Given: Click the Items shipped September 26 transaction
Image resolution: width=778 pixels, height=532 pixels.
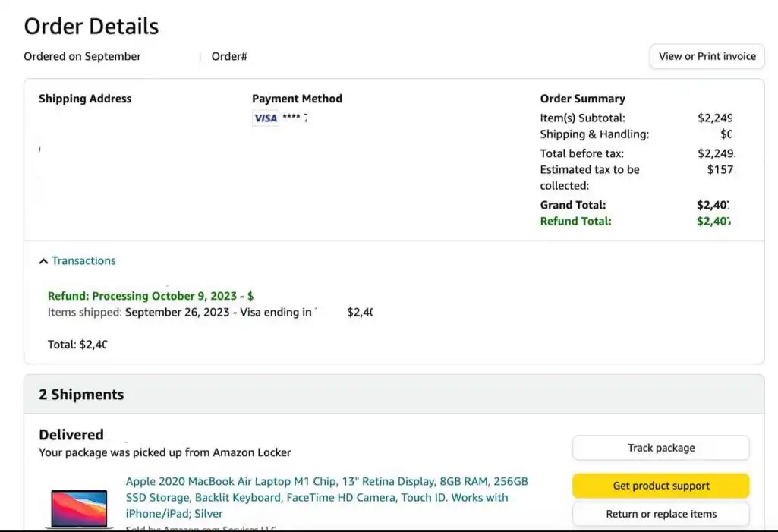Looking at the screenshot, I should (x=210, y=312).
